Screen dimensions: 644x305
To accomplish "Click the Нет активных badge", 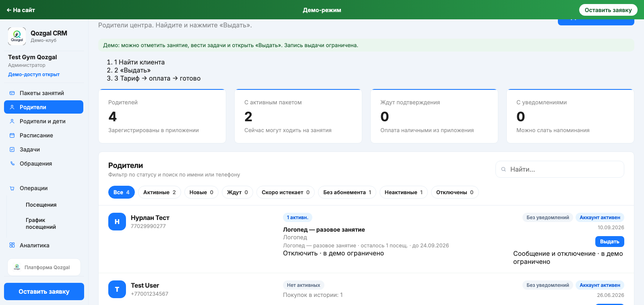I will 303,285.
